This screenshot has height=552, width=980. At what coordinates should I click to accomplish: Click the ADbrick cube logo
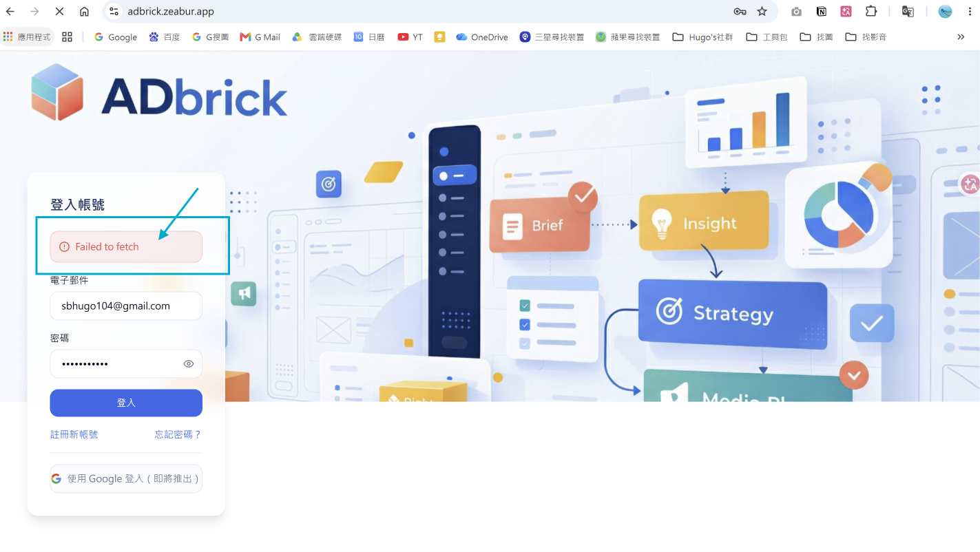57,92
